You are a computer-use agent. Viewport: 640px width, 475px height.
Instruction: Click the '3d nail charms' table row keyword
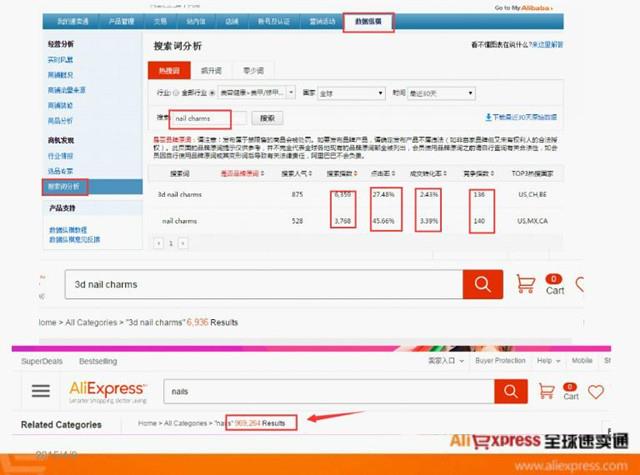180,194
